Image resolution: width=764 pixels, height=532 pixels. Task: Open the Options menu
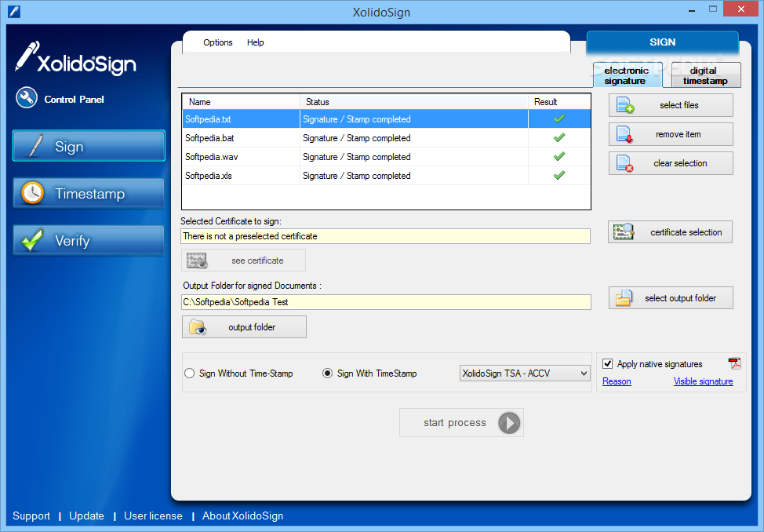click(218, 42)
